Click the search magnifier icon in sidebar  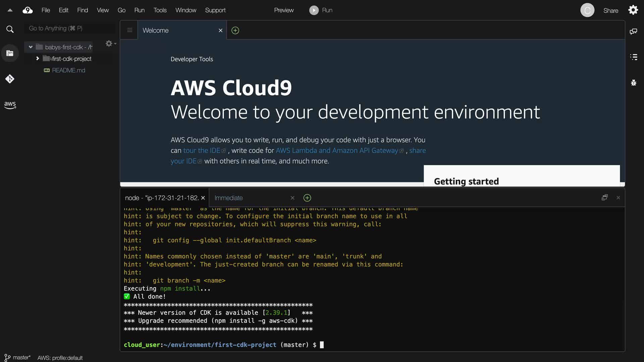(10, 29)
